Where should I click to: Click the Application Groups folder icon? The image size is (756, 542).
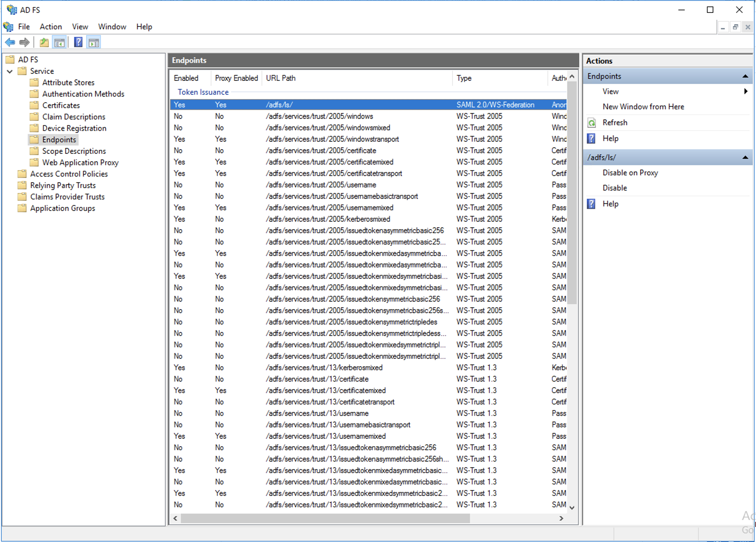[22, 208]
